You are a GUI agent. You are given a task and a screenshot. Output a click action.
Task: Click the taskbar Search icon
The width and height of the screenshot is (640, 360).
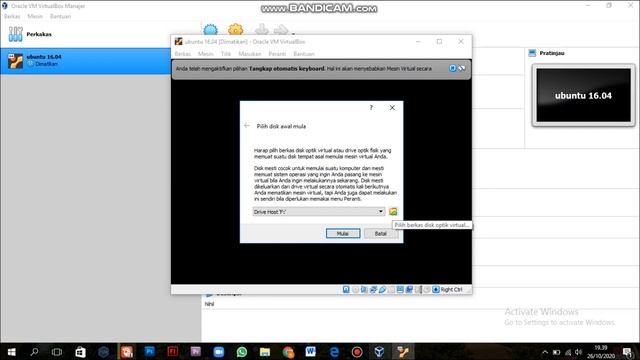(34, 352)
